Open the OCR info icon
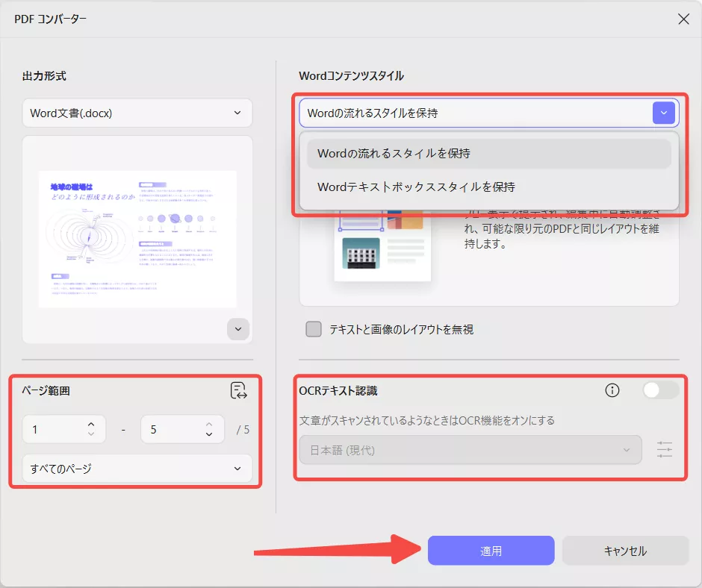 click(612, 390)
